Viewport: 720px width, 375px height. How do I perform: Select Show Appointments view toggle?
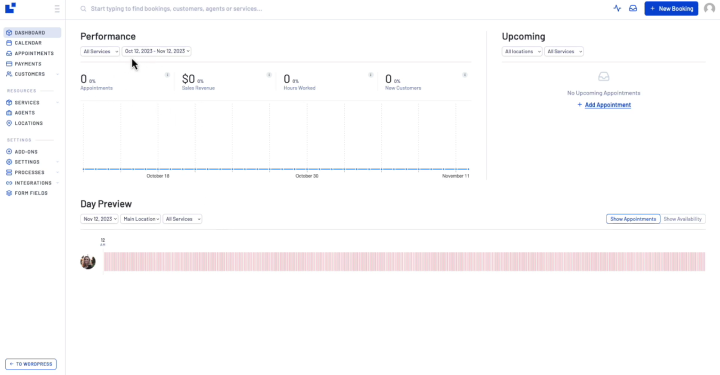click(x=633, y=219)
